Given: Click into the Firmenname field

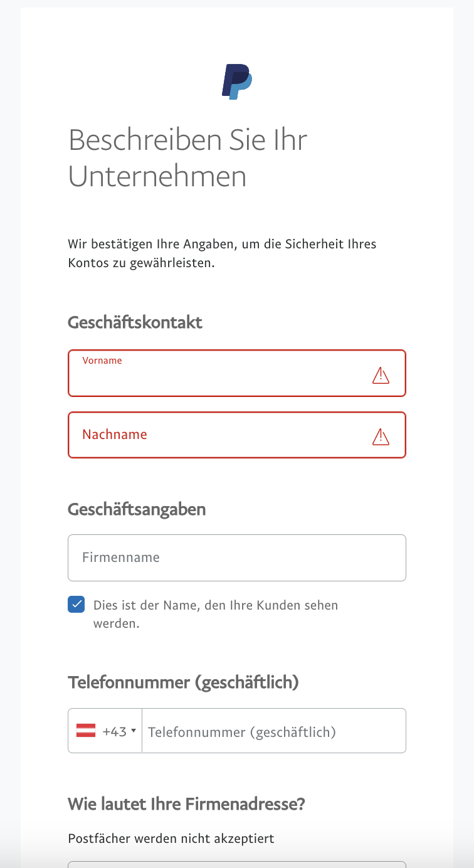Looking at the screenshot, I should coord(236,558).
